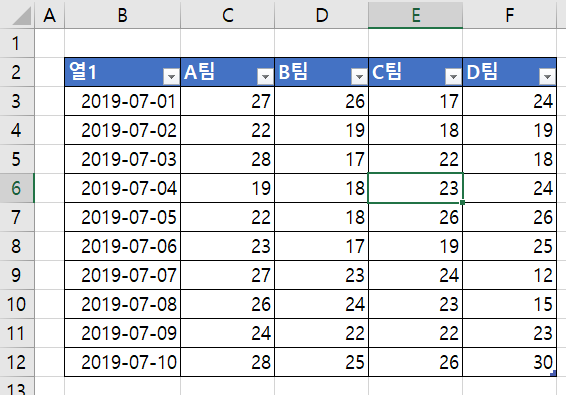Select date cell 2019-07-03

122,159
